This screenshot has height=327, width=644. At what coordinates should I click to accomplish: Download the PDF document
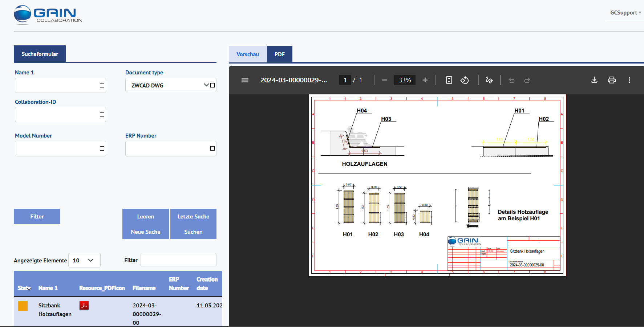click(594, 80)
